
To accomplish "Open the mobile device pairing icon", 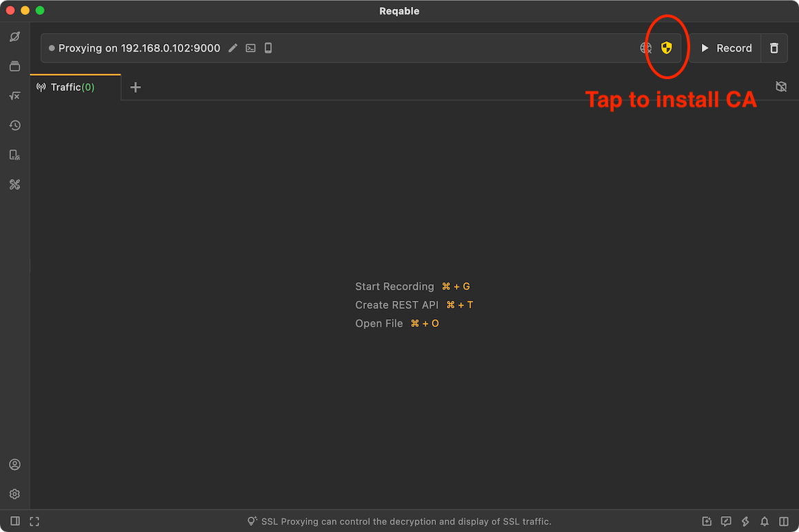I will (268, 48).
